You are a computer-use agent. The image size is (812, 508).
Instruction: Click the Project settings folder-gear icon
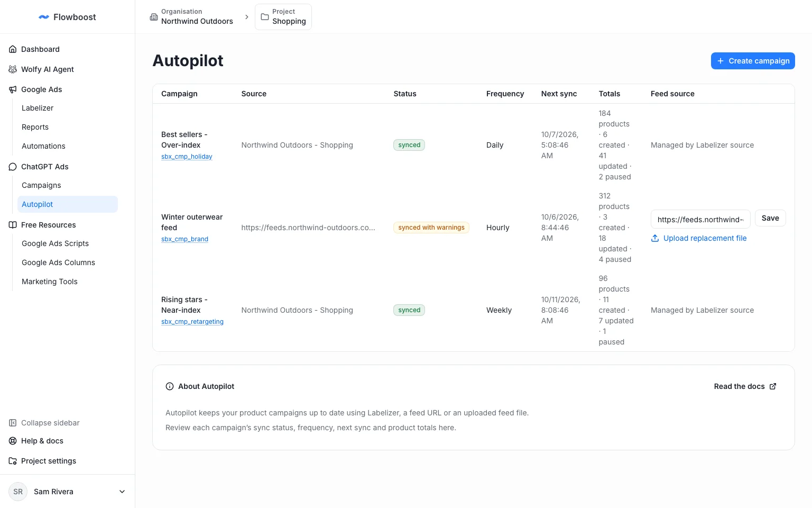point(13,461)
